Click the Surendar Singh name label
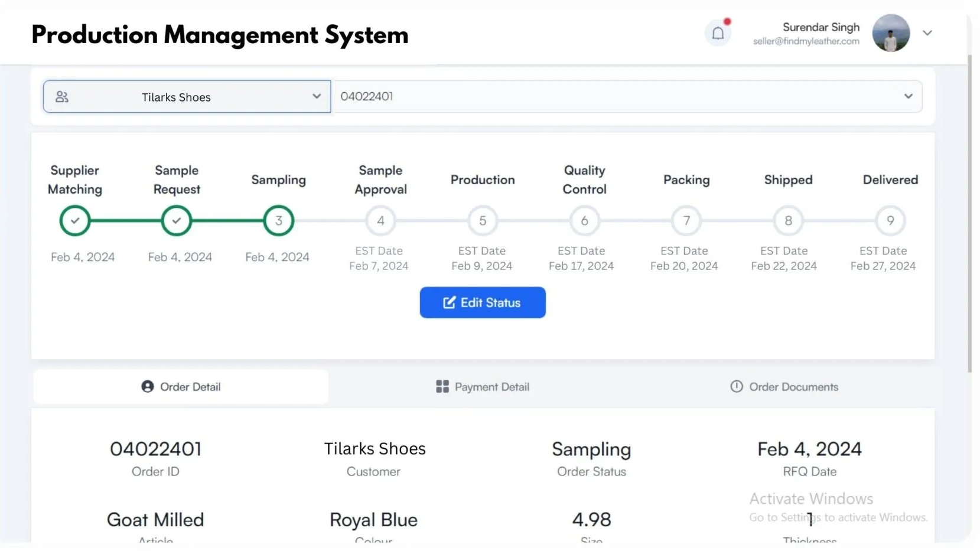This screenshot has width=980, height=551. [x=821, y=27]
